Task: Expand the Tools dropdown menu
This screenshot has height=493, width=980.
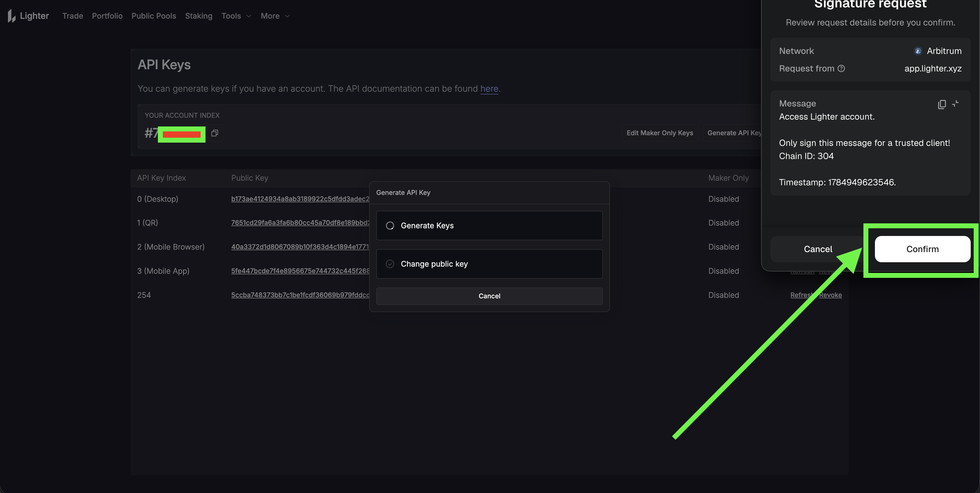Action: (236, 16)
